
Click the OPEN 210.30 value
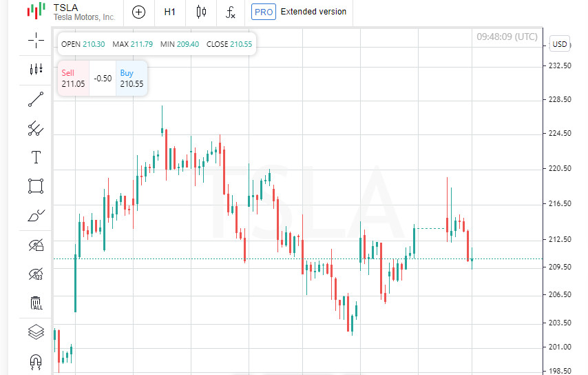tap(83, 44)
